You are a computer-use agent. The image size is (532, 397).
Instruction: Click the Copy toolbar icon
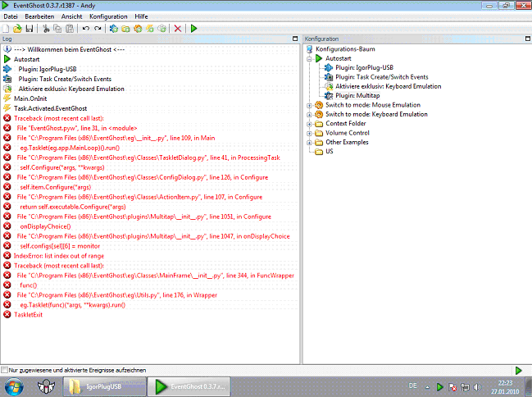[58, 29]
